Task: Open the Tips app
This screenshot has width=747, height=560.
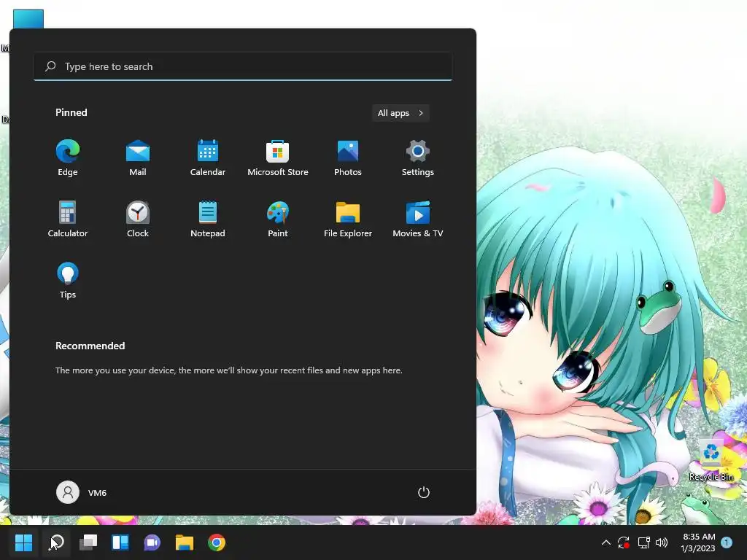Action: click(x=68, y=281)
